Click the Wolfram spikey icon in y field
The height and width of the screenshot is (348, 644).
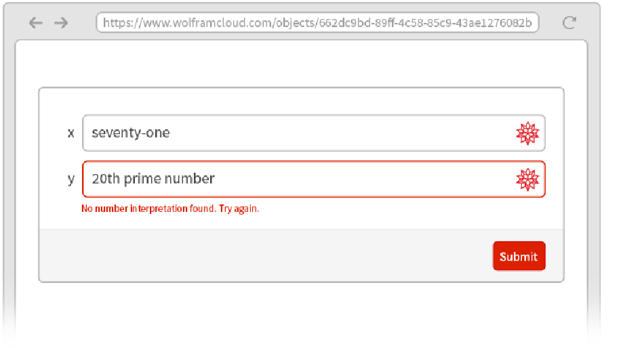(527, 179)
